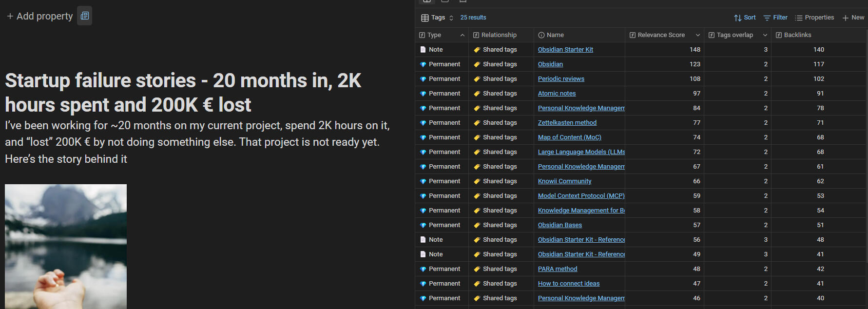868x309 pixels.
Task: Toggle Type column sort arrow
Action: (x=462, y=35)
